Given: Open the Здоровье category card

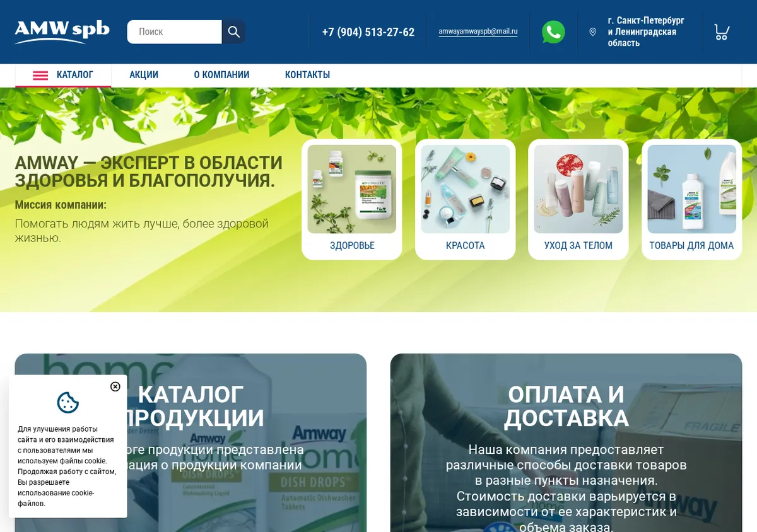Looking at the screenshot, I should tap(352, 199).
